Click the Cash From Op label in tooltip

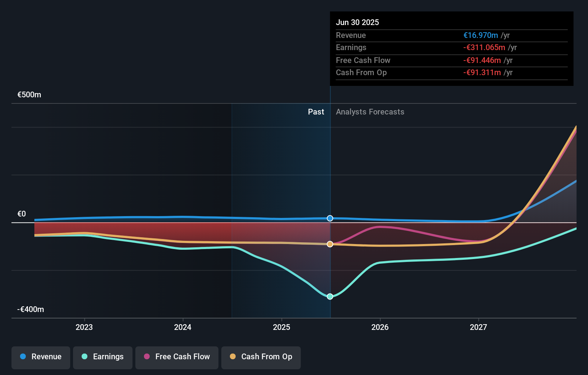(361, 73)
